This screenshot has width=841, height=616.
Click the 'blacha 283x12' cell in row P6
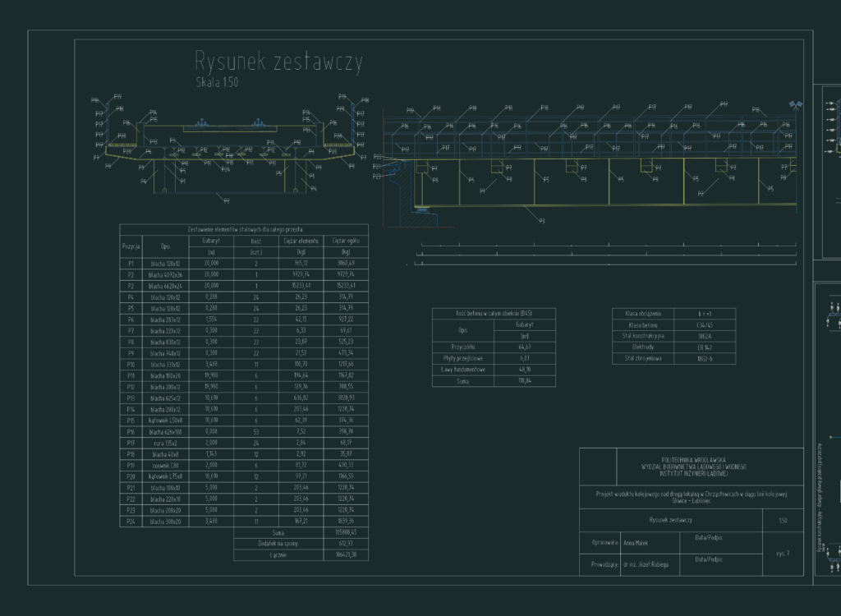(x=166, y=319)
